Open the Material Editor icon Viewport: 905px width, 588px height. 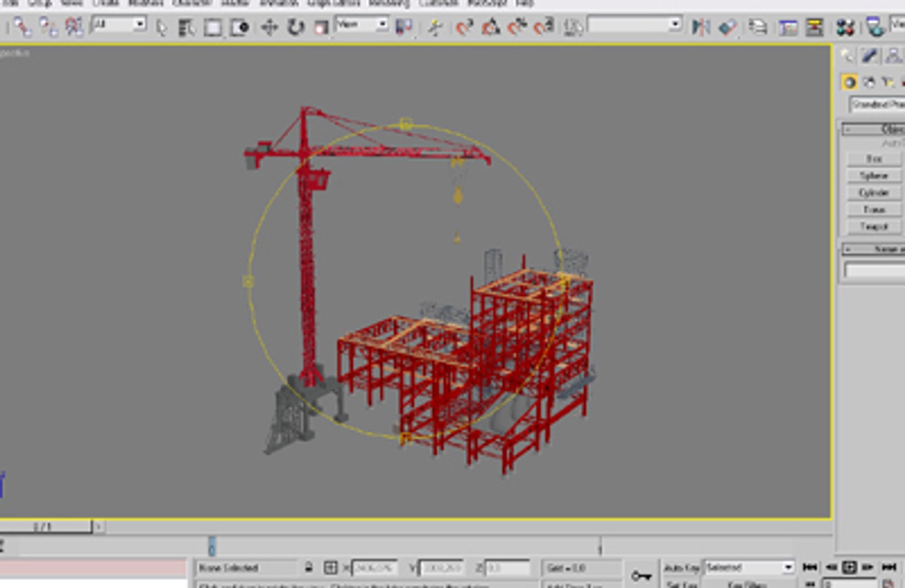coord(845,27)
